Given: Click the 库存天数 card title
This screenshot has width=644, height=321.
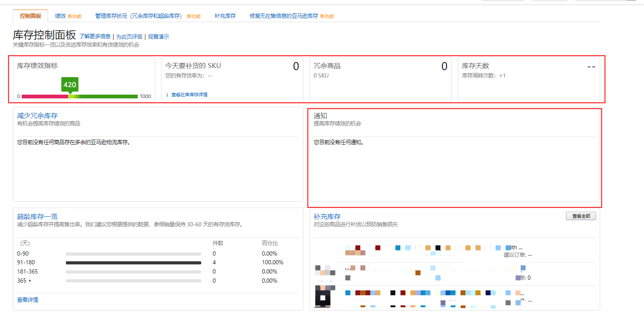Looking at the screenshot, I should (x=475, y=66).
